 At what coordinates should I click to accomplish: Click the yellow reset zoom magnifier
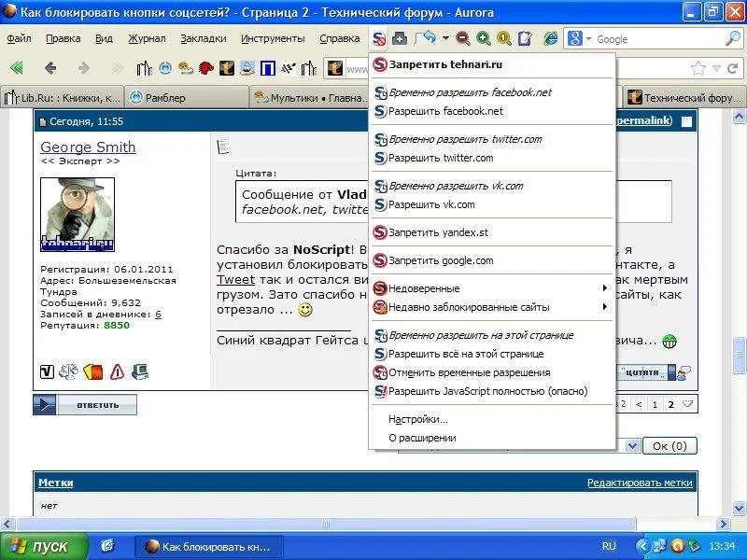503,38
